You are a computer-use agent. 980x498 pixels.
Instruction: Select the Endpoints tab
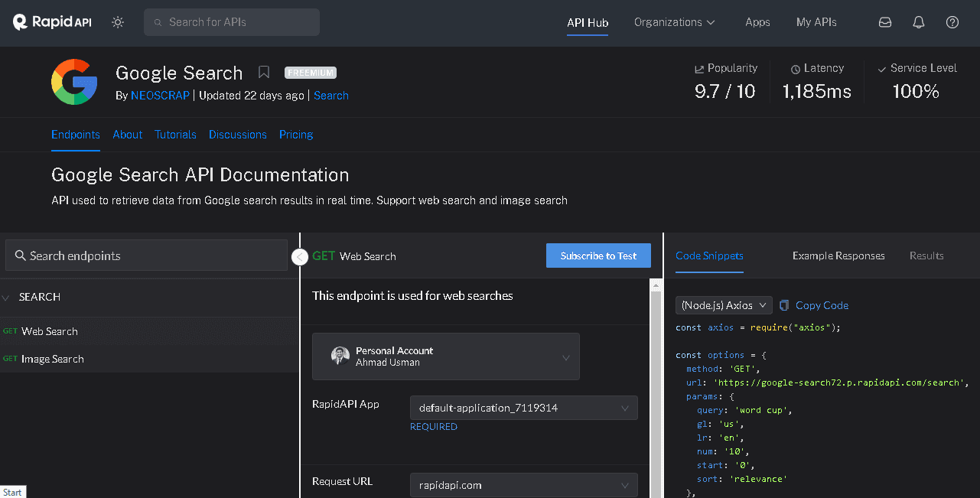pyautogui.click(x=76, y=135)
